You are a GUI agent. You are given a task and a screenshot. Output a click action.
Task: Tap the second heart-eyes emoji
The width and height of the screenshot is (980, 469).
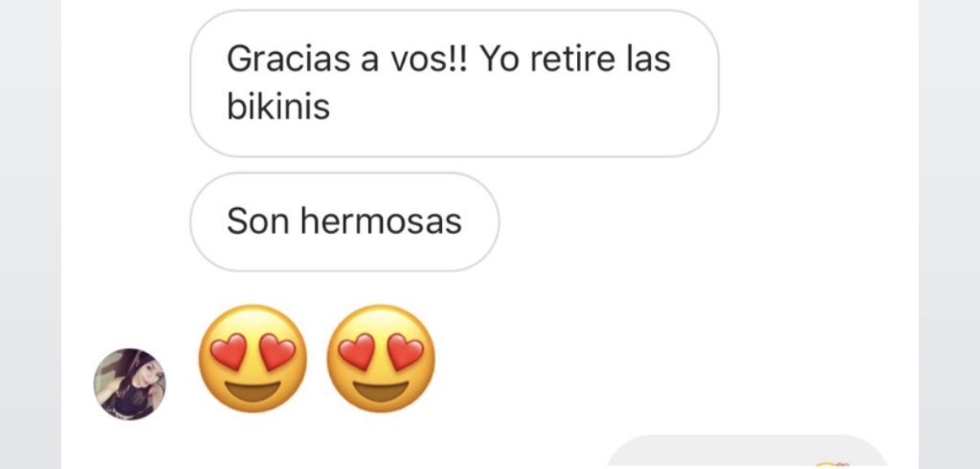pos(381,358)
